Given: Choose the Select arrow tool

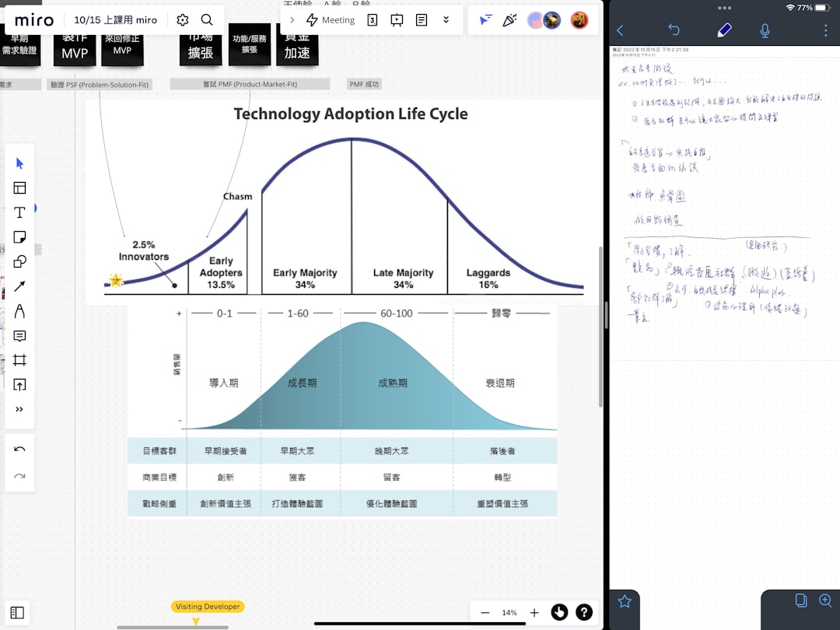Looking at the screenshot, I should [19, 163].
